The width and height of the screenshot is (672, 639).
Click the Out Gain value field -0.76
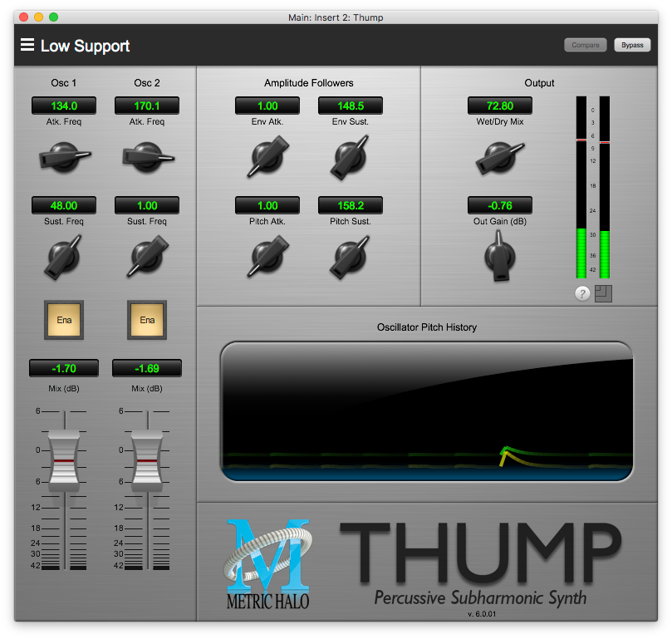point(499,205)
